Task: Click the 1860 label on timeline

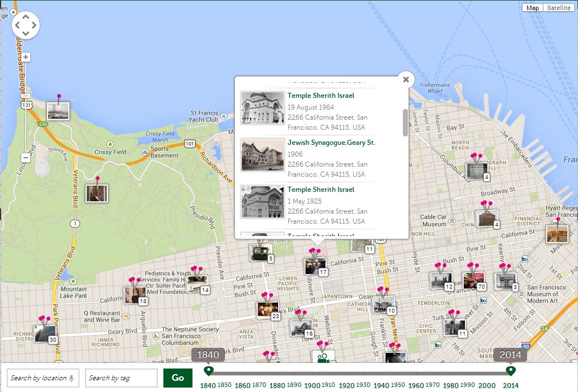Action: tap(242, 385)
